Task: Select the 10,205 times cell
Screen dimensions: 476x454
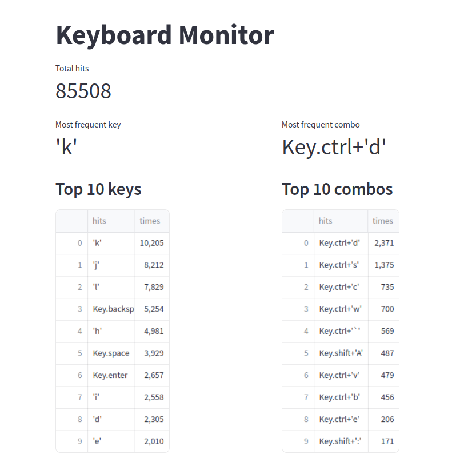Action: tap(152, 243)
